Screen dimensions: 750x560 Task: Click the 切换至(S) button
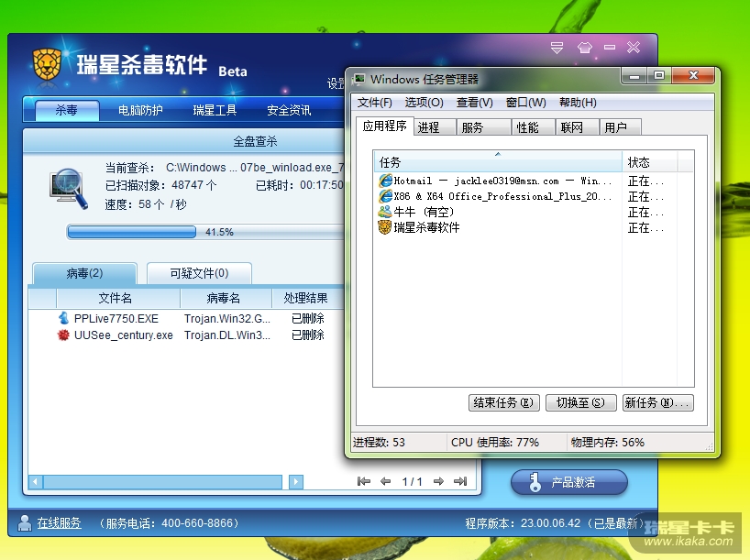580,402
